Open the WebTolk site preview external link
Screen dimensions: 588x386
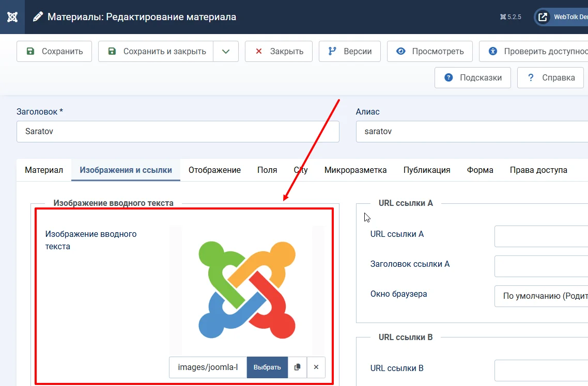pos(561,17)
